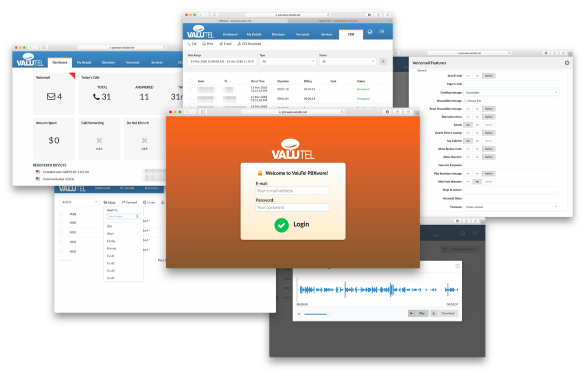Image resolution: width=588 pixels, height=378 pixels.
Task: Select Family in the Move To list
Action: [111, 241]
